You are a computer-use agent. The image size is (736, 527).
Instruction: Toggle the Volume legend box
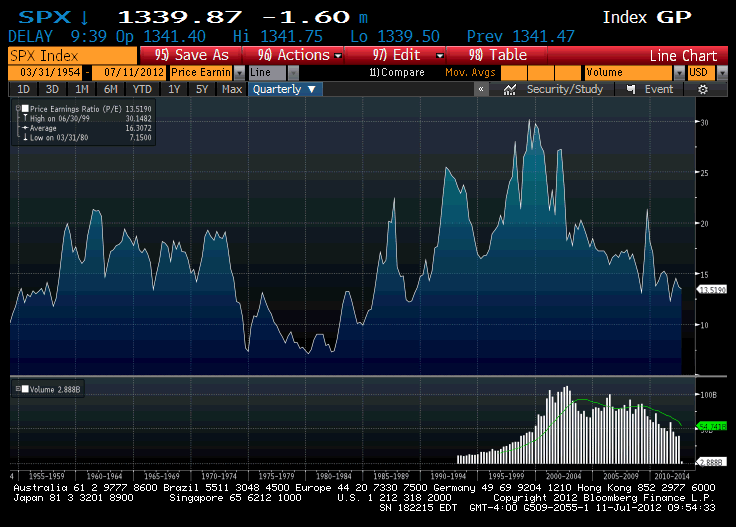(x=15, y=387)
